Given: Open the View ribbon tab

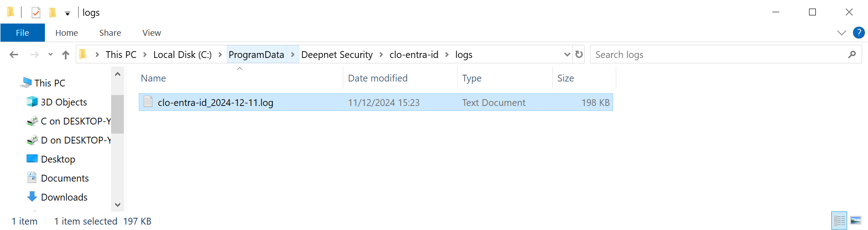Looking at the screenshot, I should [151, 33].
